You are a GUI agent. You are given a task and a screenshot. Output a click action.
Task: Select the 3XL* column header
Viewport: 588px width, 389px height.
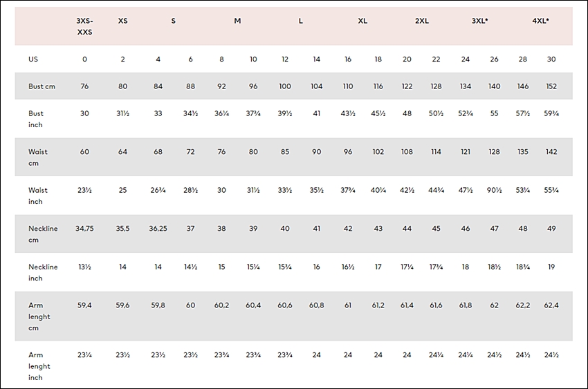point(479,21)
